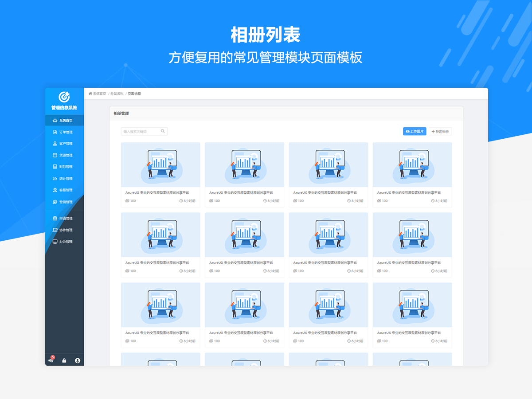Focus the 输入搜索关键词 search field
The image size is (532, 399).
point(141,131)
